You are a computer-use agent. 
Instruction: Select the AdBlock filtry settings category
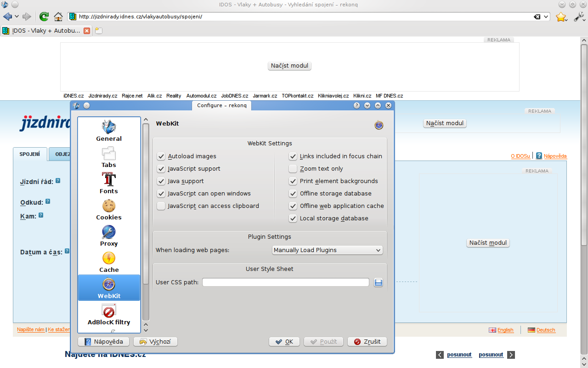(x=109, y=314)
